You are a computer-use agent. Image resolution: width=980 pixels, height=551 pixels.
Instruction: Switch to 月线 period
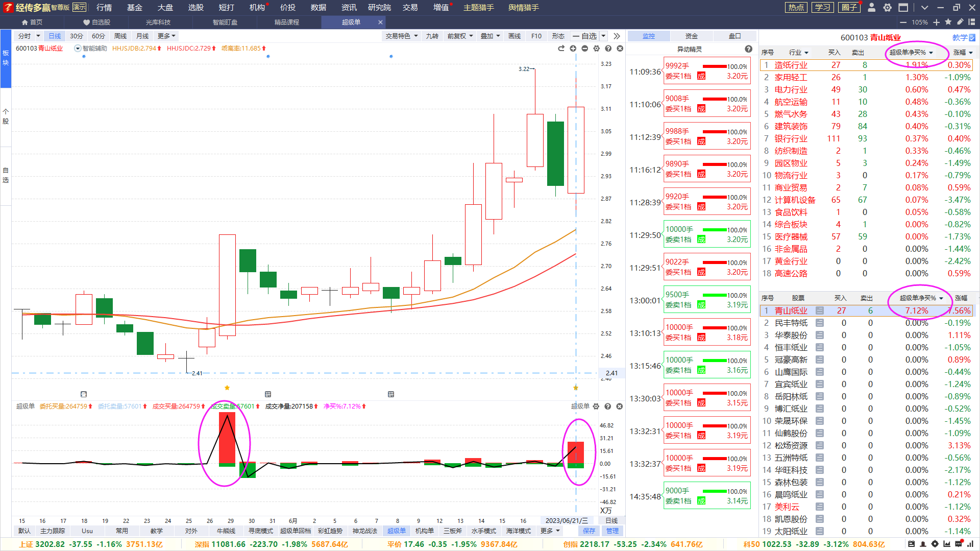tap(142, 36)
